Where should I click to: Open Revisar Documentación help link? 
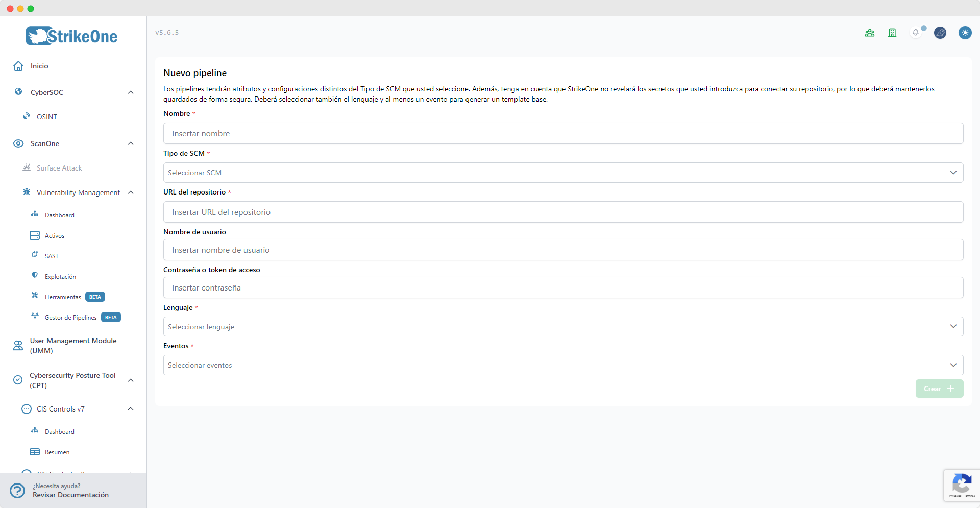71,495
